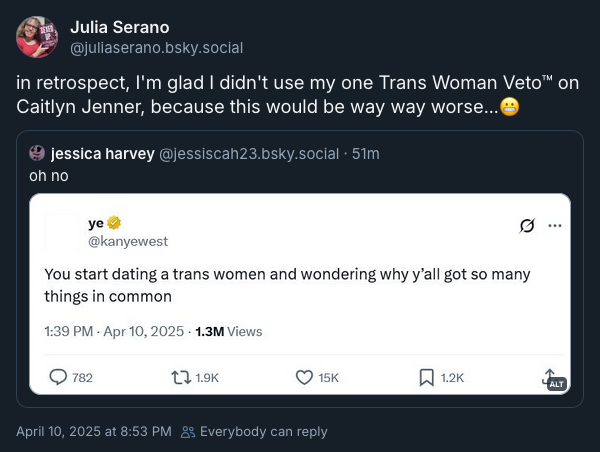Open jessica harvey's profile name

tap(103, 153)
